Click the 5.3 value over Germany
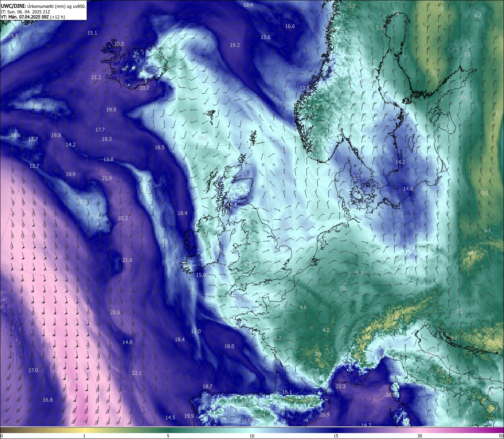The height and width of the screenshot is (439, 504). click(x=359, y=274)
